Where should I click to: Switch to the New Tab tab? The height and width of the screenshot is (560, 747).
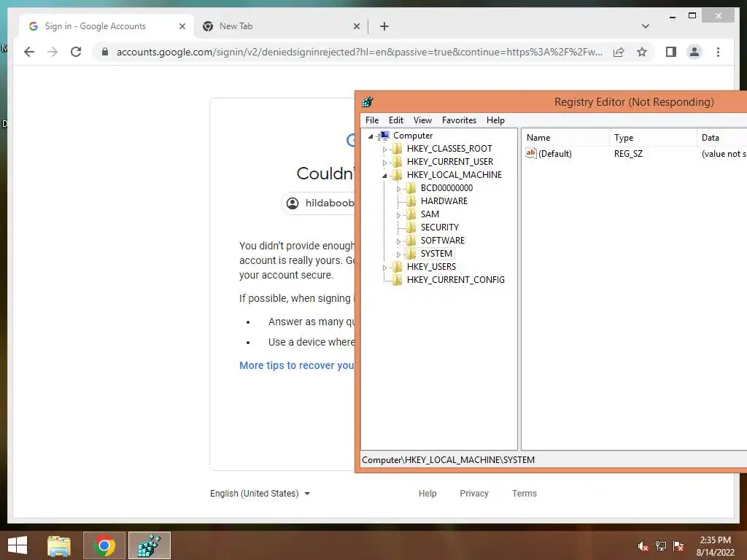point(281,26)
